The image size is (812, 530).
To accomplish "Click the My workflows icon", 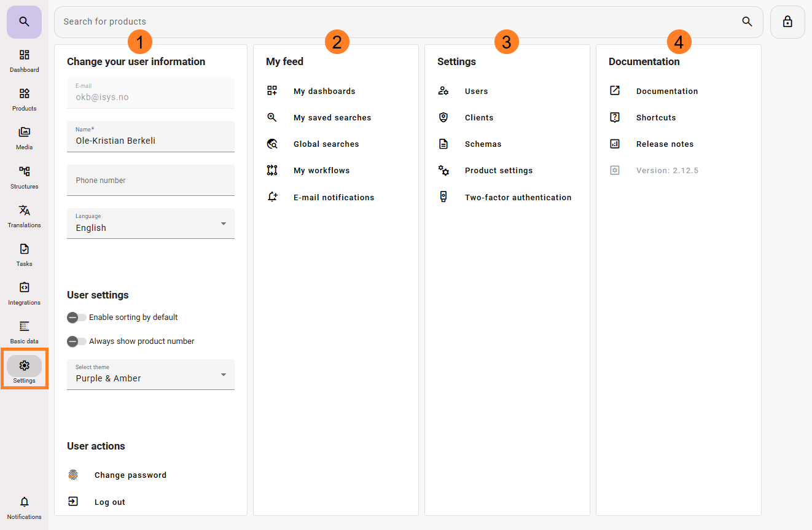I will pyautogui.click(x=272, y=170).
